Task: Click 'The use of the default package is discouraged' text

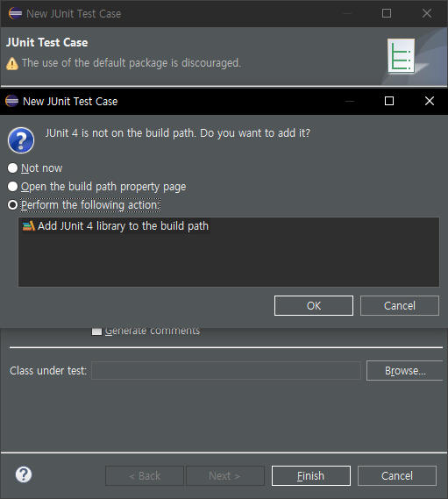Action: pos(132,63)
